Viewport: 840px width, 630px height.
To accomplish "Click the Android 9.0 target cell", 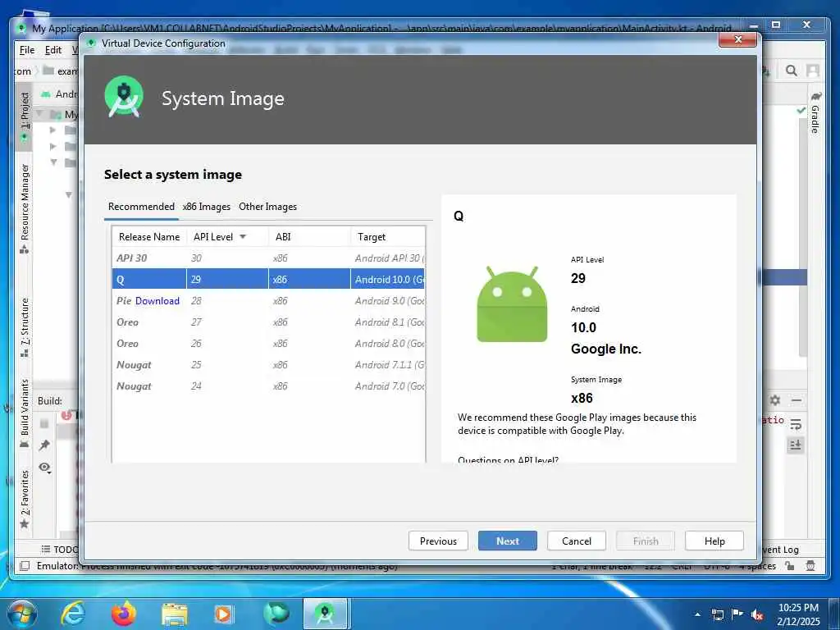I will tap(388, 301).
